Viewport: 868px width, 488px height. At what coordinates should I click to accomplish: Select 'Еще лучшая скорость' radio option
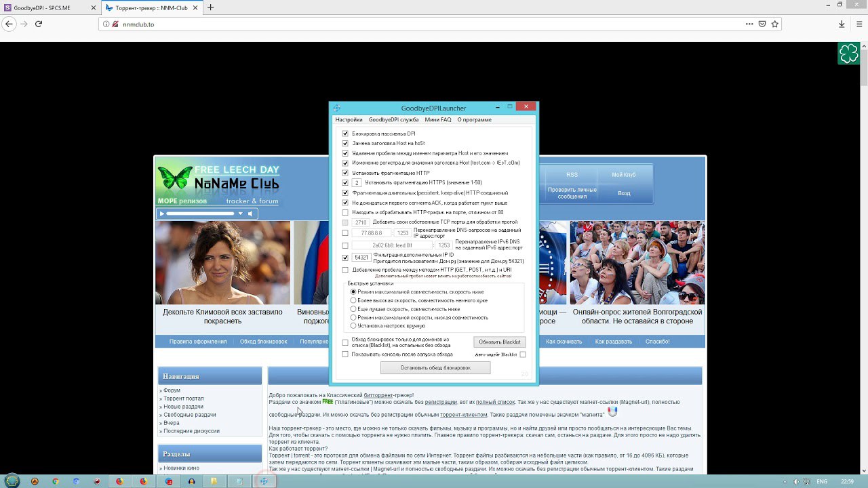click(353, 309)
